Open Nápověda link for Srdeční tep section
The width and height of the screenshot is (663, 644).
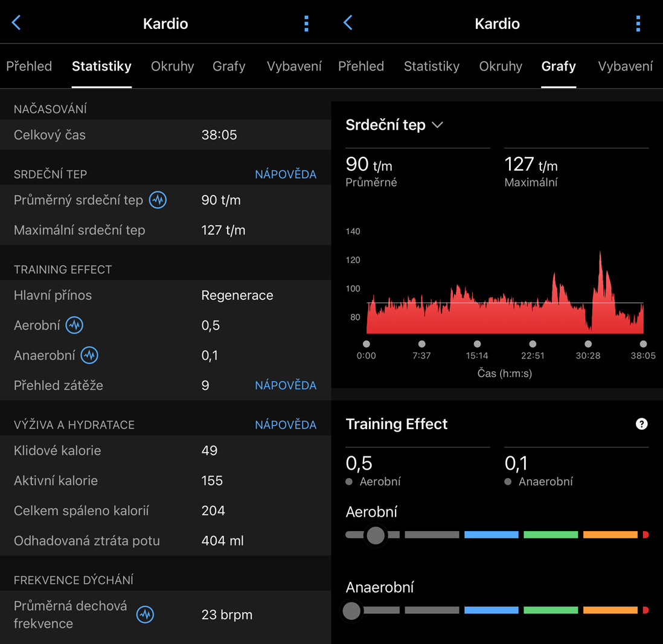(x=285, y=174)
